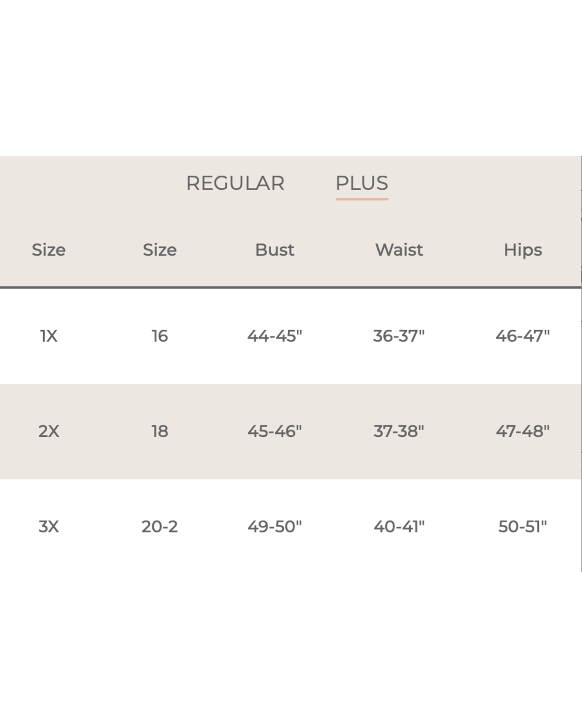Click the Hips column header
The image size is (582, 728).
[523, 250]
